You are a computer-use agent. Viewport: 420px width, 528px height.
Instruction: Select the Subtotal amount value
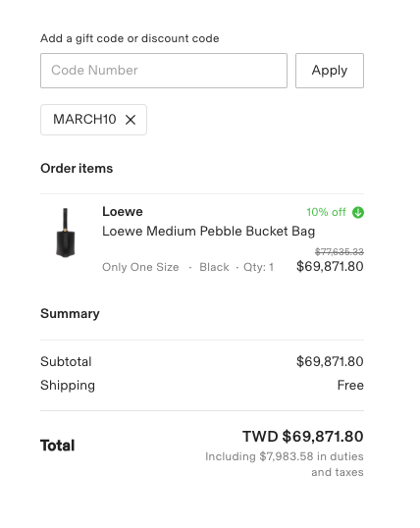point(330,362)
